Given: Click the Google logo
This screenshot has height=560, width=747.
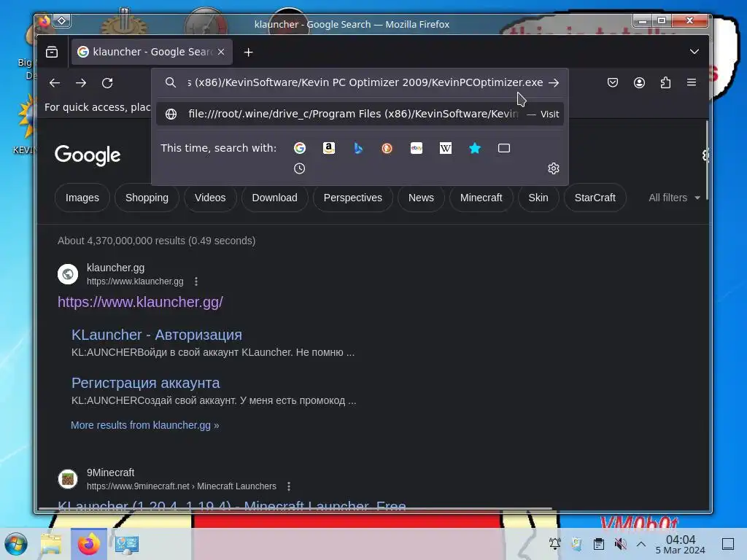Looking at the screenshot, I should [88, 155].
